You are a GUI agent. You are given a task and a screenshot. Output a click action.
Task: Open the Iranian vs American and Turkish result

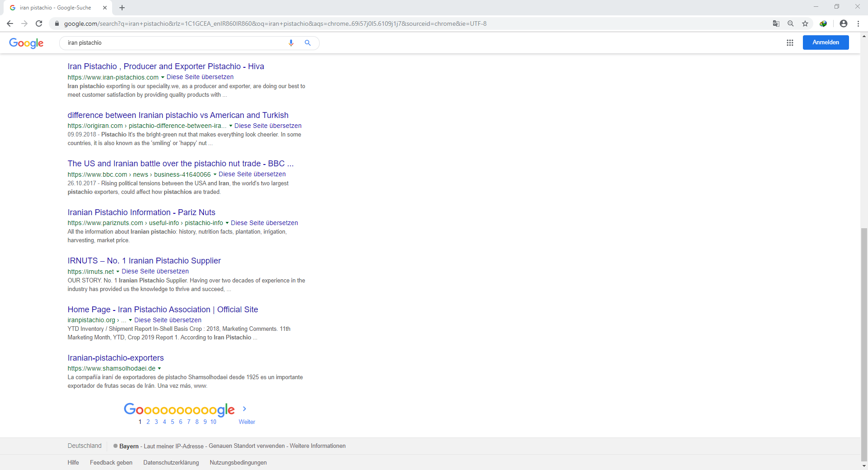(x=178, y=115)
